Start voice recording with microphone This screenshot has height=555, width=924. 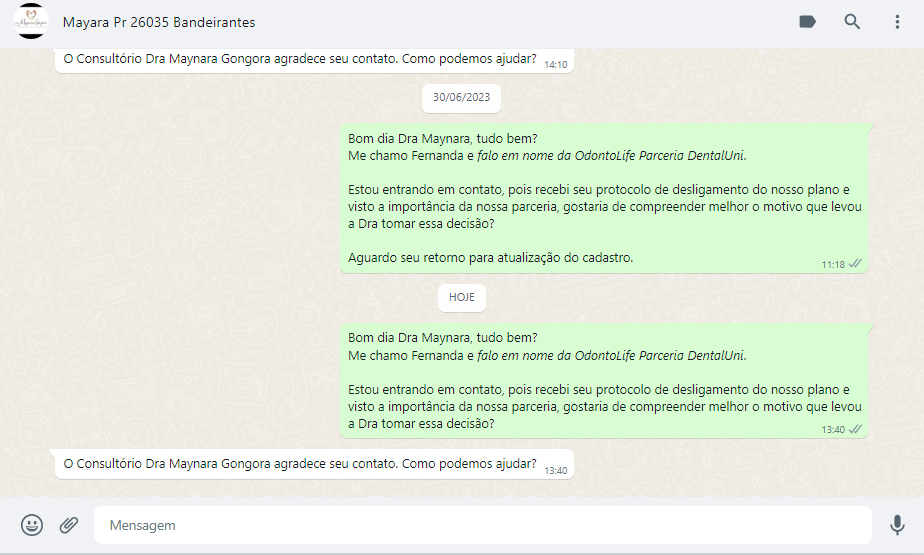tap(897, 525)
